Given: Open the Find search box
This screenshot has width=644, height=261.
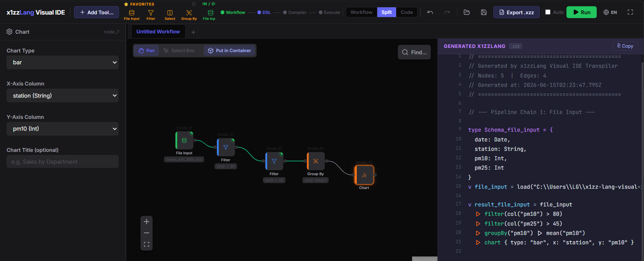Looking at the screenshot, I should [414, 52].
